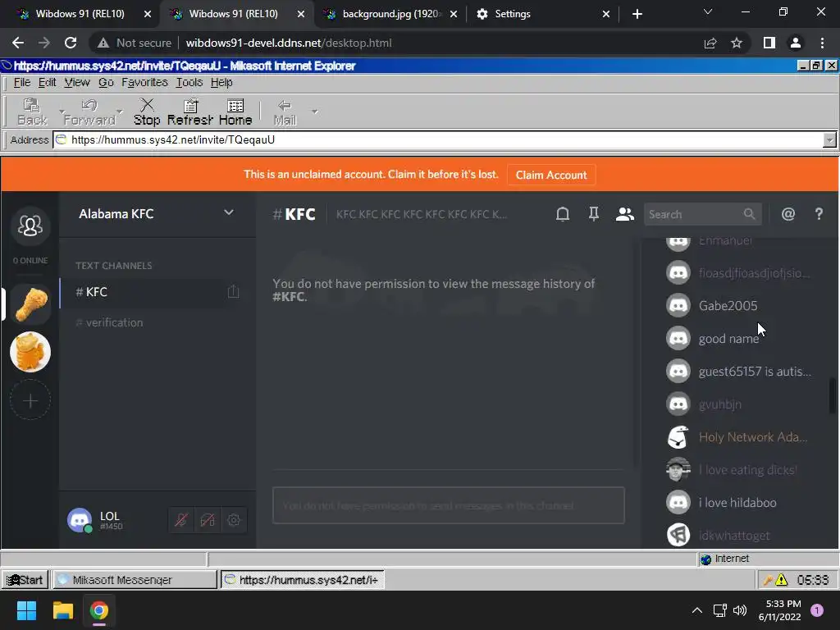Click the warning tray icon
The width and height of the screenshot is (840, 630).
(782, 580)
